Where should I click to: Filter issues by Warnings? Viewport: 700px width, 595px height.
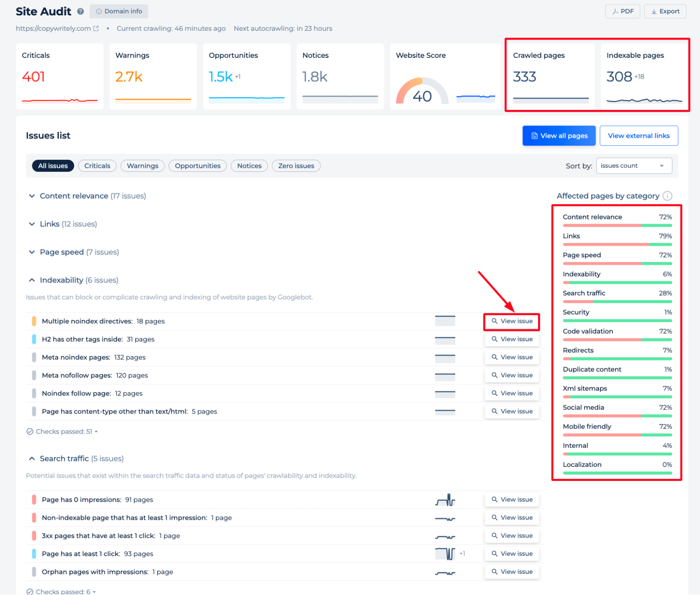point(143,166)
